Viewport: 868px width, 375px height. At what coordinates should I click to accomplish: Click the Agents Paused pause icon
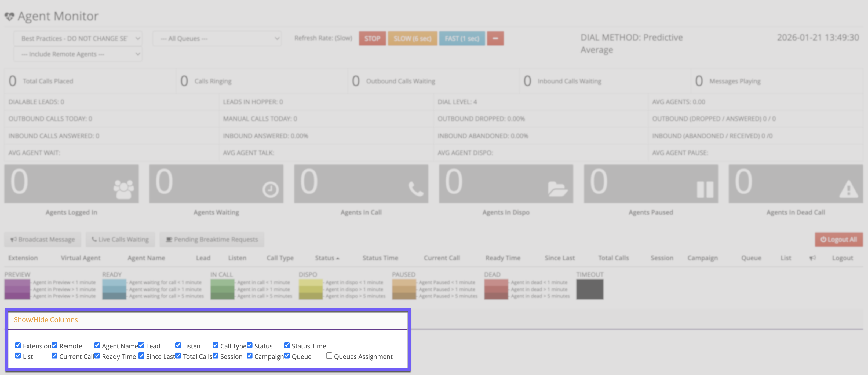[705, 190]
